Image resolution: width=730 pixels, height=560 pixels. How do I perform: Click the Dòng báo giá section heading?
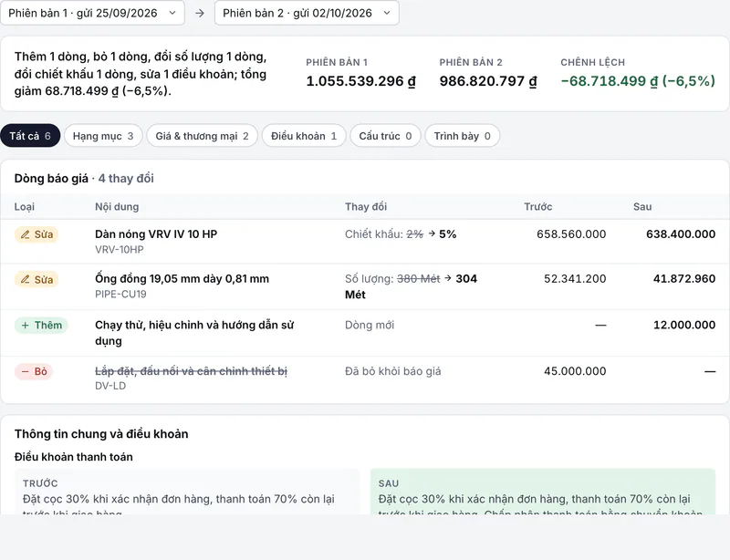click(x=51, y=178)
